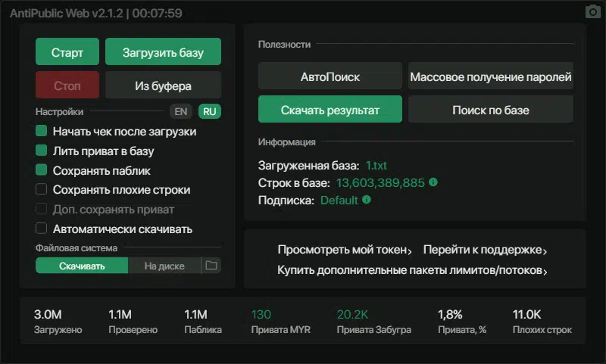Select the RU language option

[x=210, y=111]
